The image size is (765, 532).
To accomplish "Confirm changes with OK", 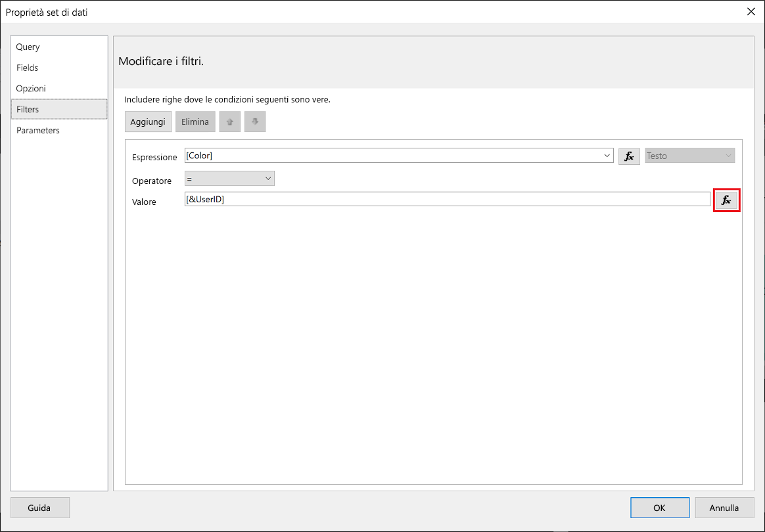I will [660, 507].
